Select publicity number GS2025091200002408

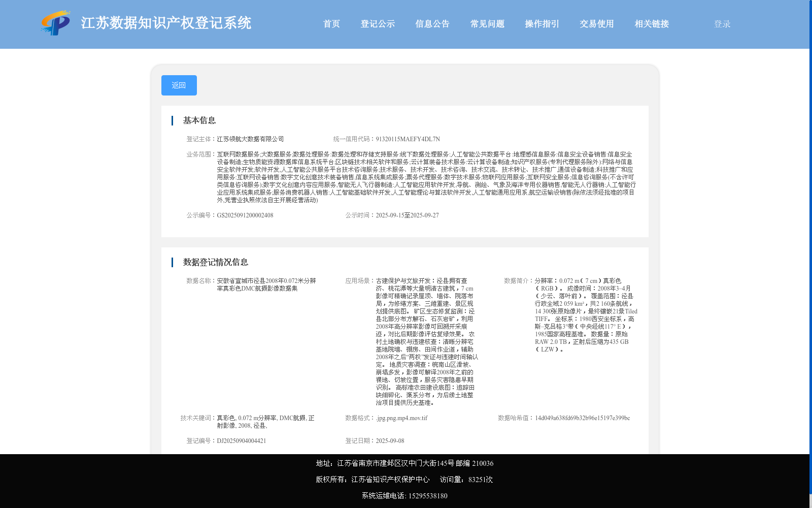pos(245,215)
